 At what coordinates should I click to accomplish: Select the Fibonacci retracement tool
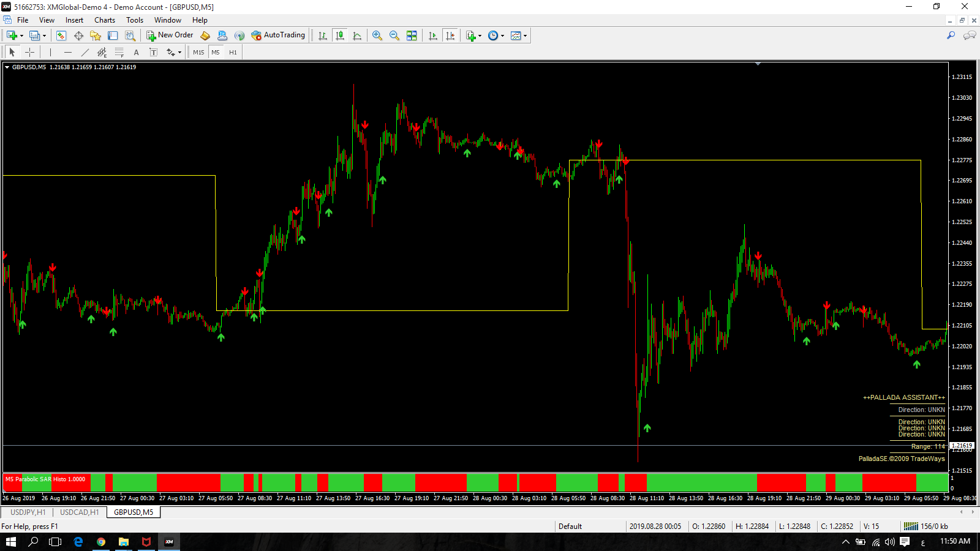point(119,53)
